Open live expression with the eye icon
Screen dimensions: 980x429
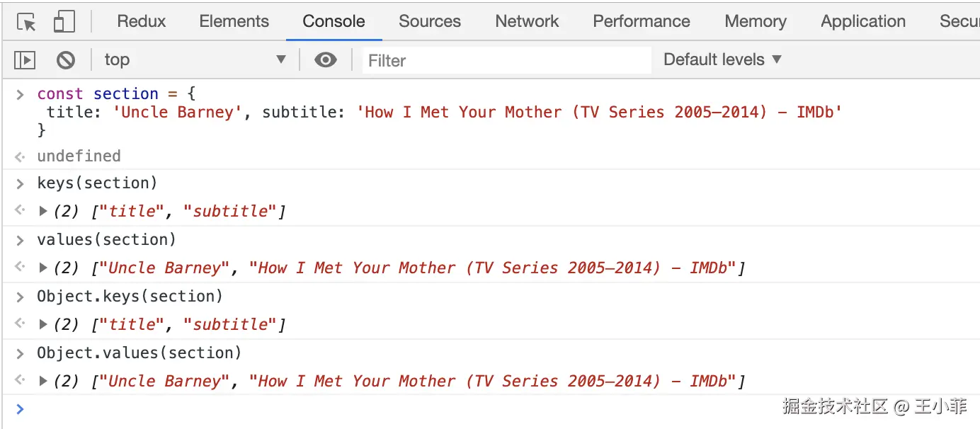(325, 60)
